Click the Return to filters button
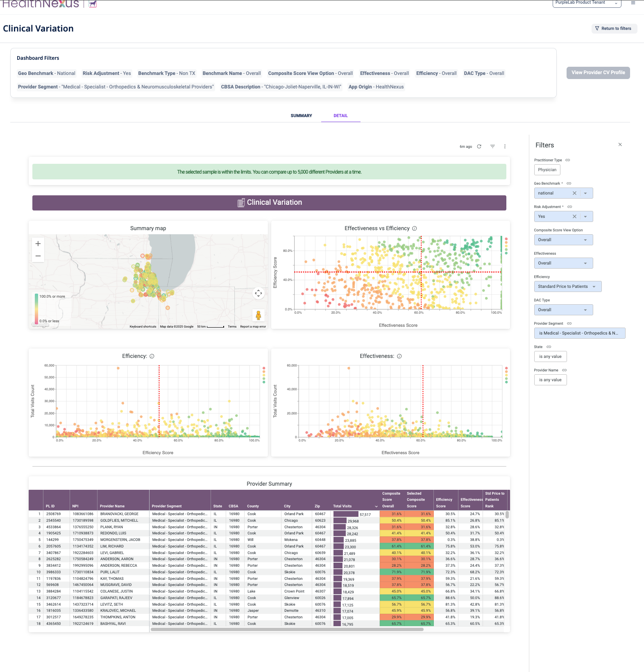This screenshot has height=672, width=644. click(x=614, y=29)
